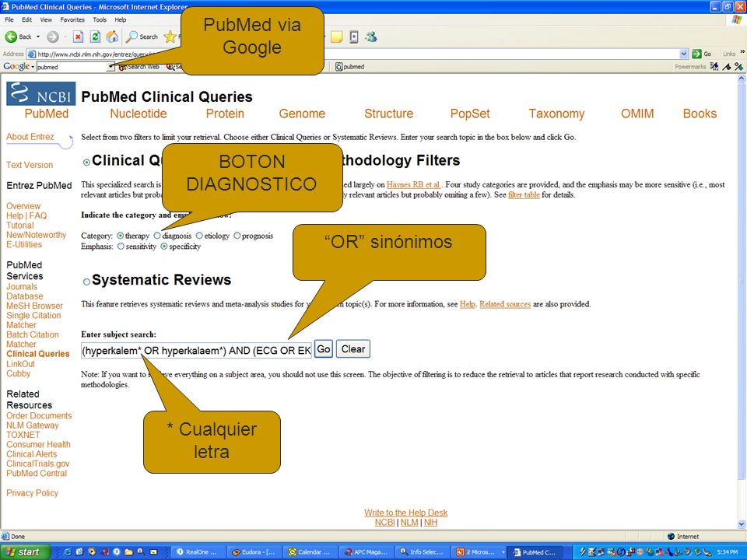Image resolution: width=747 pixels, height=560 pixels.
Task: Go to the Nucleotide database tab
Action: coord(139,114)
